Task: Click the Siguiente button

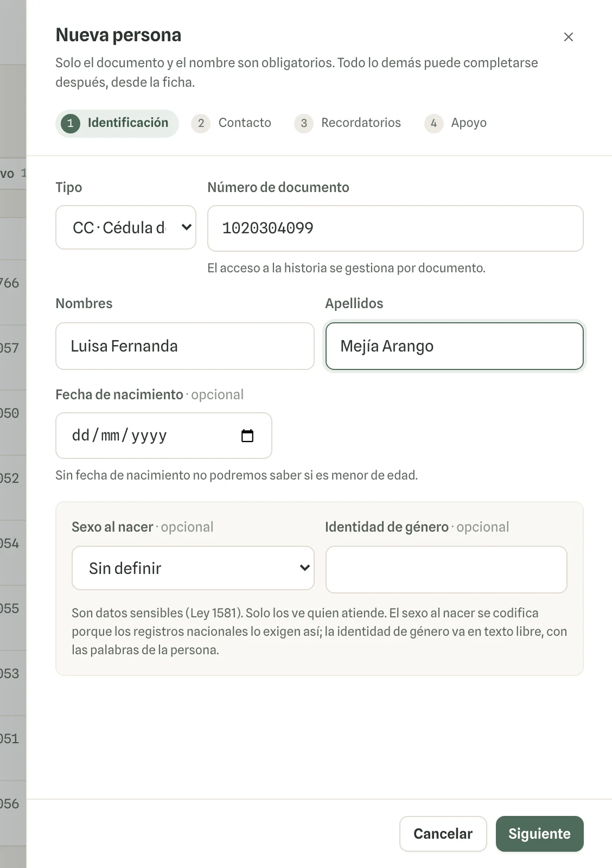Action: coord(539,834)
